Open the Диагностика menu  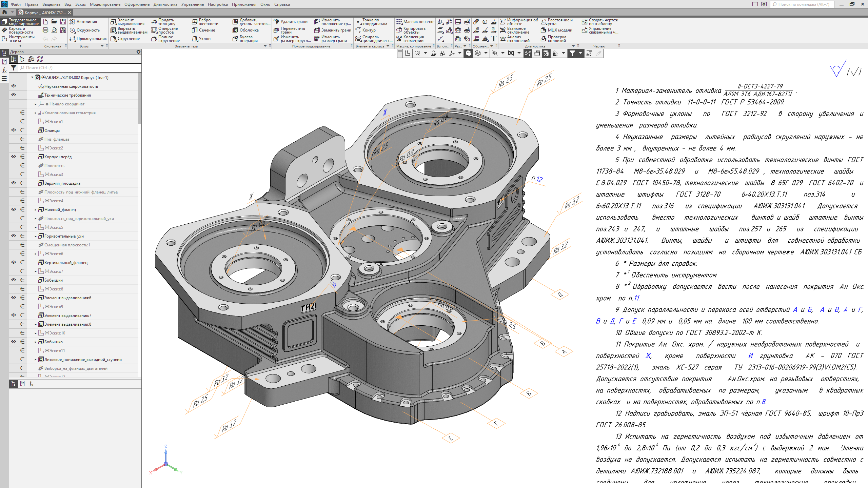(165, 4)
